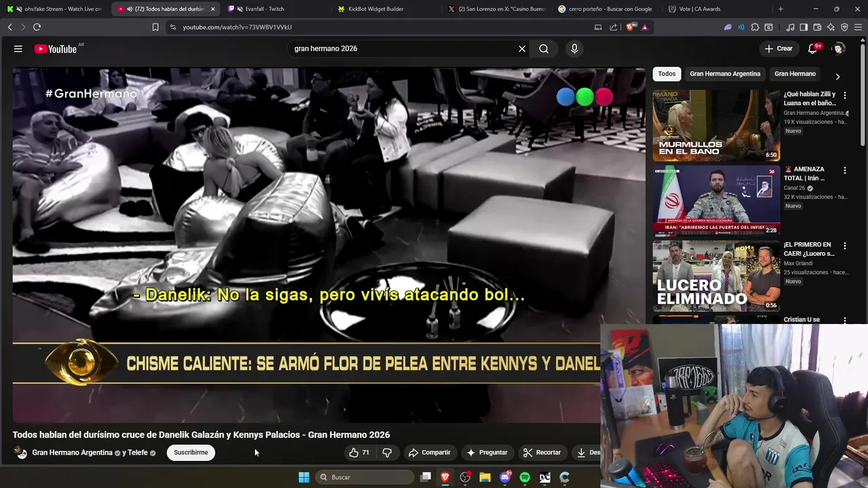Switch to the ohsifake Stream tab
This screenshot has height=488, width=868.
pos(56,9)
